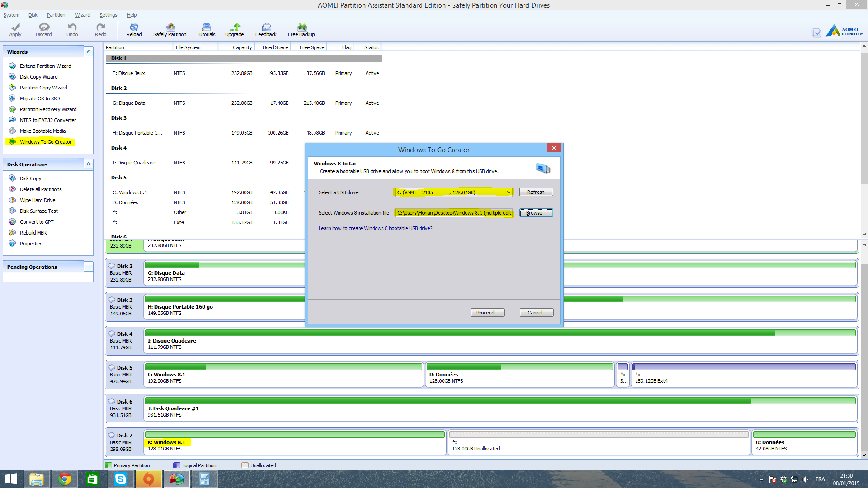Click Browse for Windows 8 installation file

(536, 213)
